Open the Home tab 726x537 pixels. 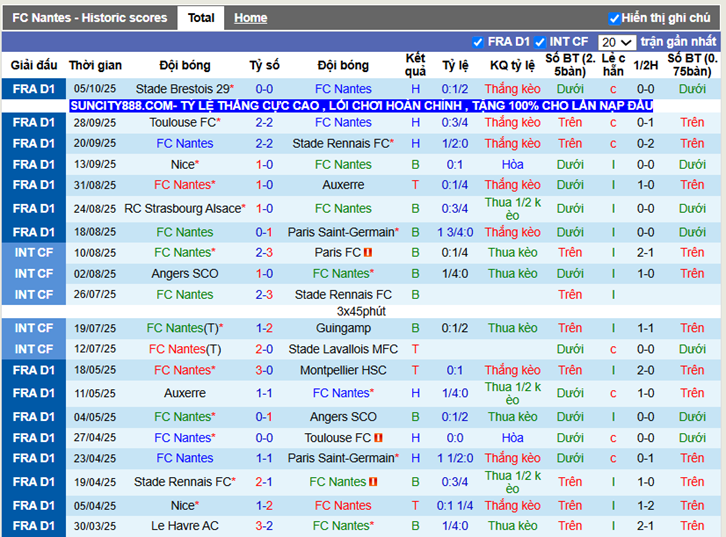point(250,18)
